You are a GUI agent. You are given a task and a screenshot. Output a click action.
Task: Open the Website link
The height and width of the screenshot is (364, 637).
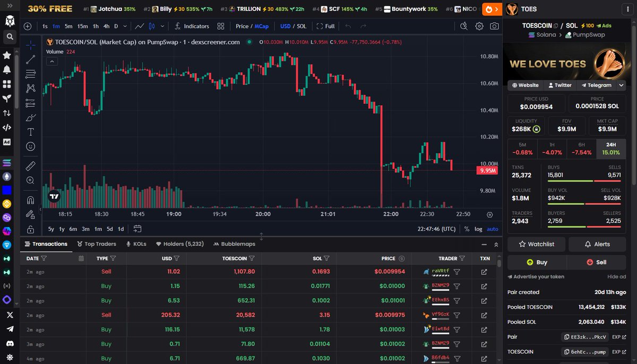pos(525,85)
